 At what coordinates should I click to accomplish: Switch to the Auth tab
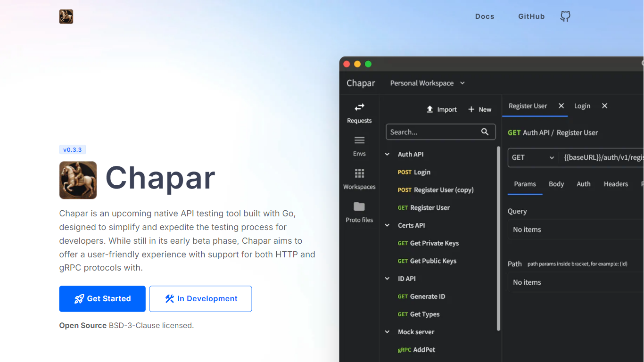point(584,184)
